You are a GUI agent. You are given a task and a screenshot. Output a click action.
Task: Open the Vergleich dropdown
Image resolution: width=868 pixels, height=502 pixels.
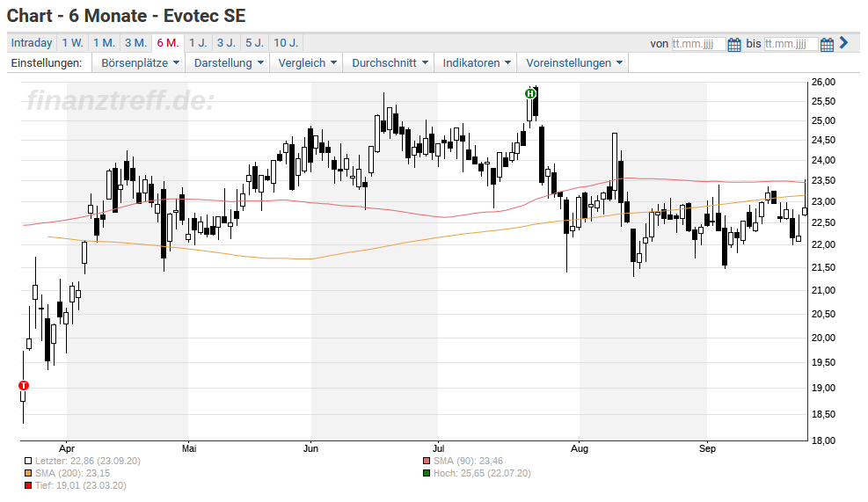[x=307, y=63]
